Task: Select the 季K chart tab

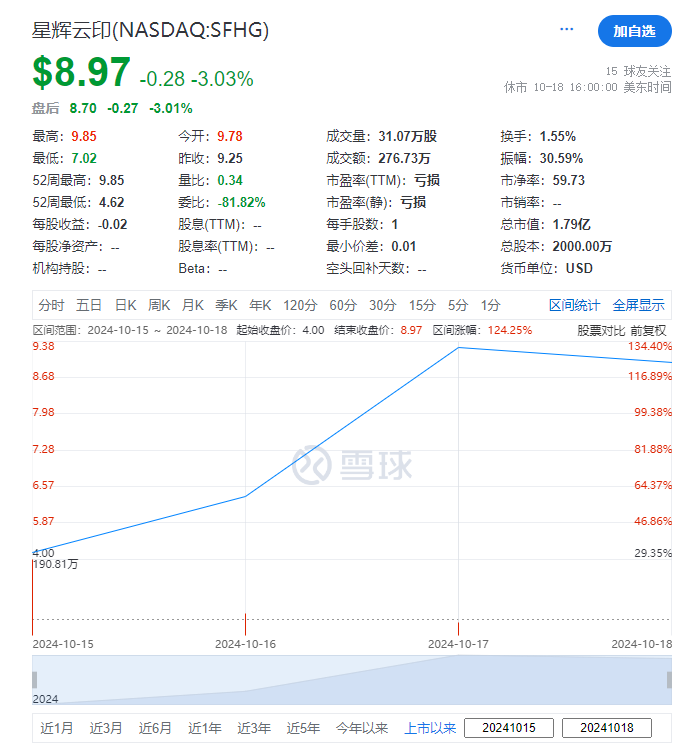Action: [226, 305]
